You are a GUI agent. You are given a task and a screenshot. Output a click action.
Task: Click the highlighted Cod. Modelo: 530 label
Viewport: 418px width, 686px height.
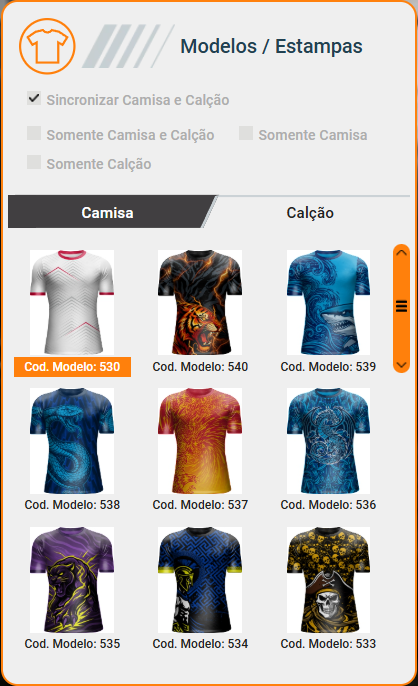72,367
